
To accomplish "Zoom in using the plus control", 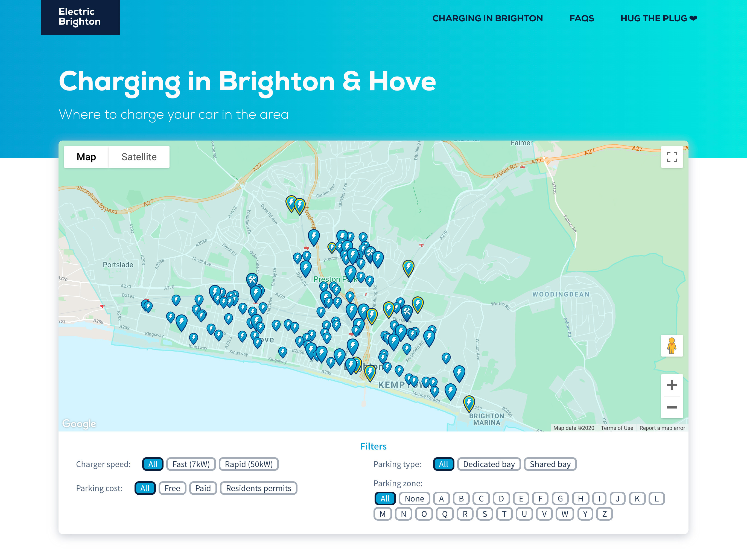I will [672, 385].
